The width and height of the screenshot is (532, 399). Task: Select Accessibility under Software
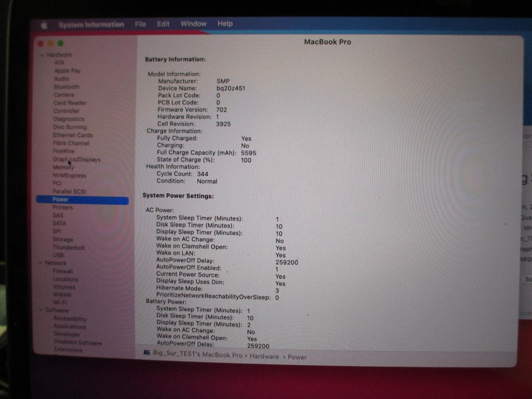[70, 318]
